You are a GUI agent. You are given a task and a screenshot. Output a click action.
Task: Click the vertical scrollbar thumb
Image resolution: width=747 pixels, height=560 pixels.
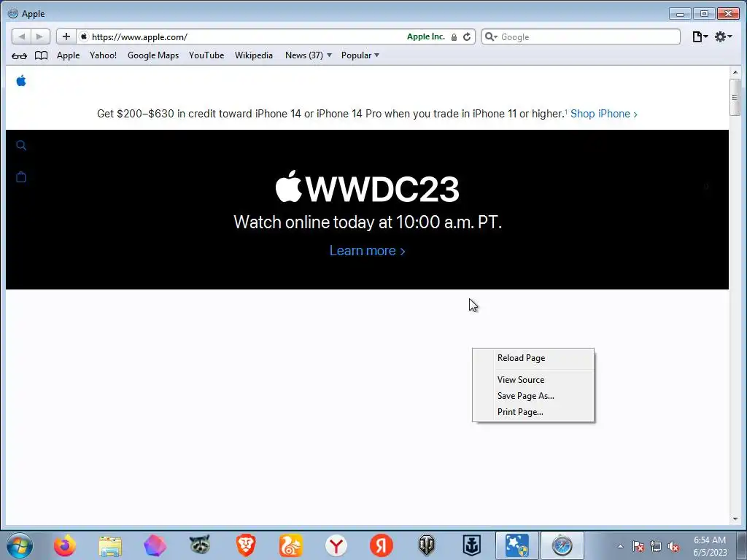[x=735, y=97]
